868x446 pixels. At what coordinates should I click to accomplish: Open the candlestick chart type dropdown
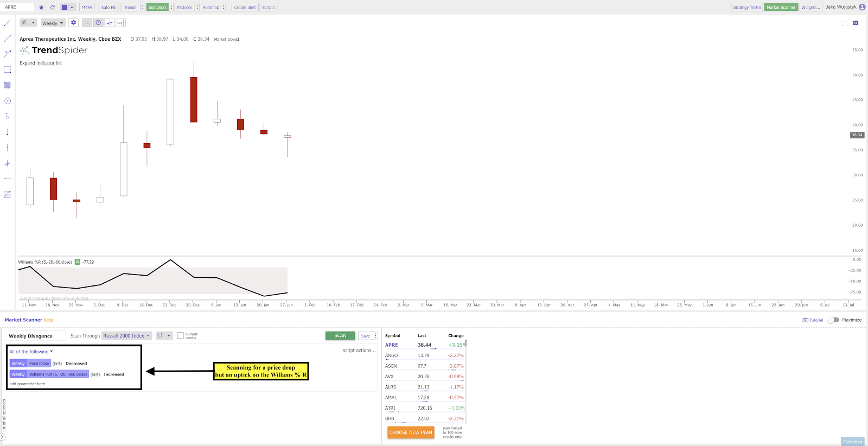[x=28, y=23]
